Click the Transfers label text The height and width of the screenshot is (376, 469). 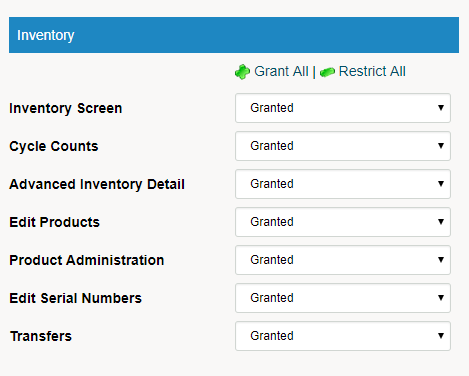click(41, 336)
